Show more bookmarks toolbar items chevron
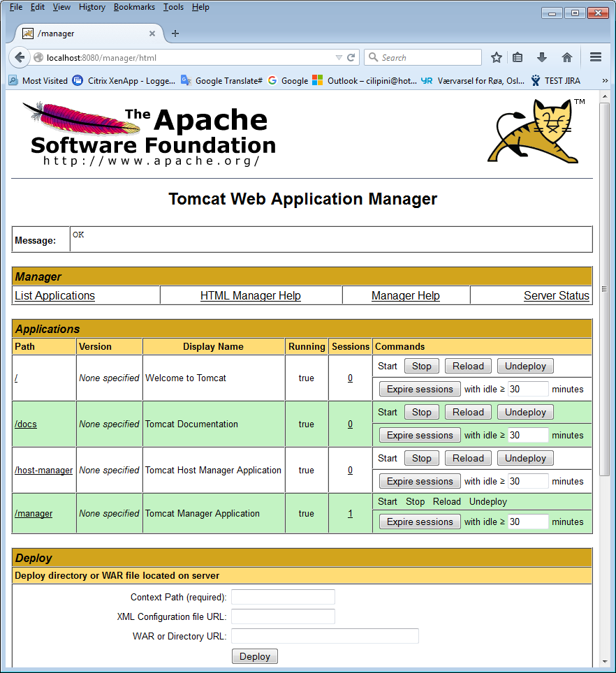616x673 pixels. click(604, 80)
